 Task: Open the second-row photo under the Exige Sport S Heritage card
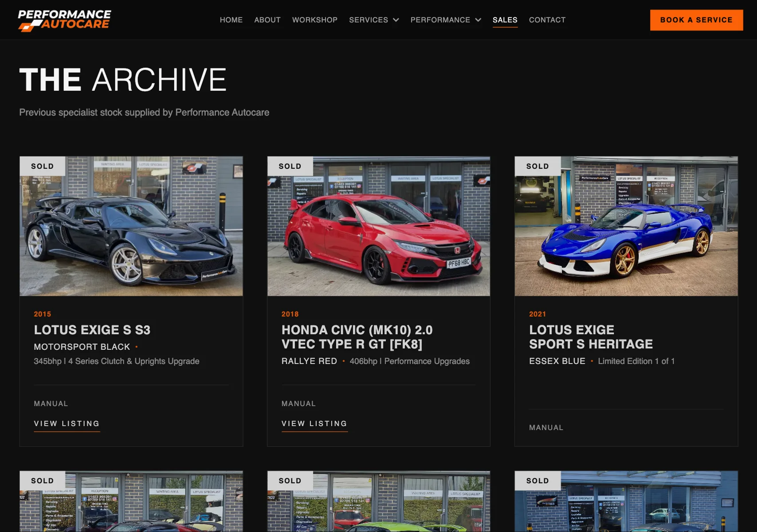pyautogui.click(x=626, y=501)
